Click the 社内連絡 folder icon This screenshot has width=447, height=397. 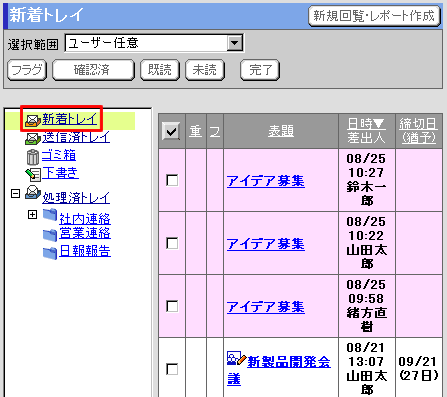click(x=50, y=215)
